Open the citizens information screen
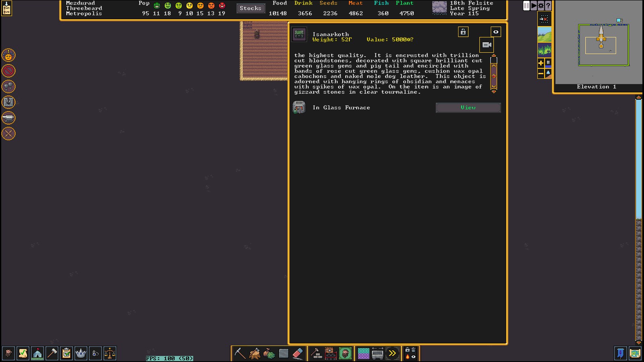The image size is (644, 362). tap(8, 354)
